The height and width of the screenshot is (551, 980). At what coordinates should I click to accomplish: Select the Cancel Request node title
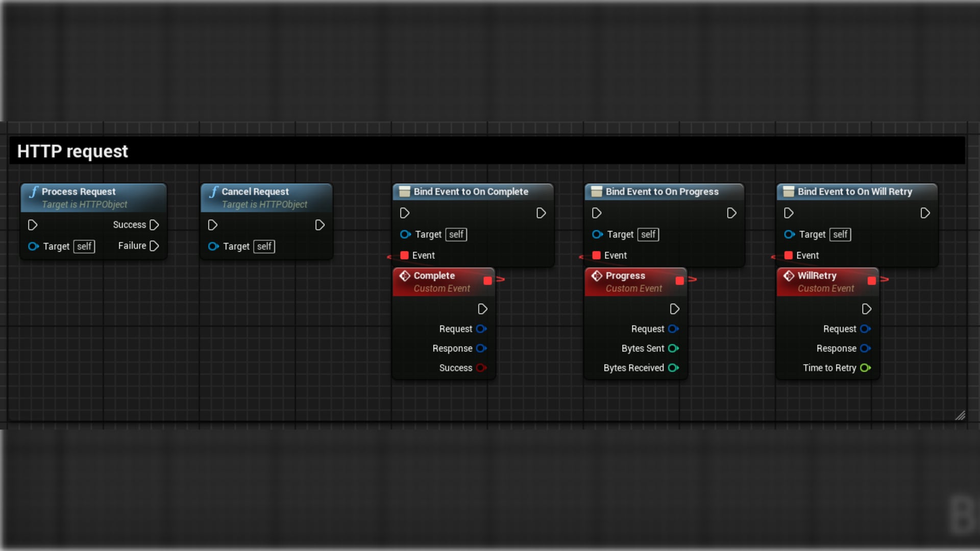tap(255, 192)
